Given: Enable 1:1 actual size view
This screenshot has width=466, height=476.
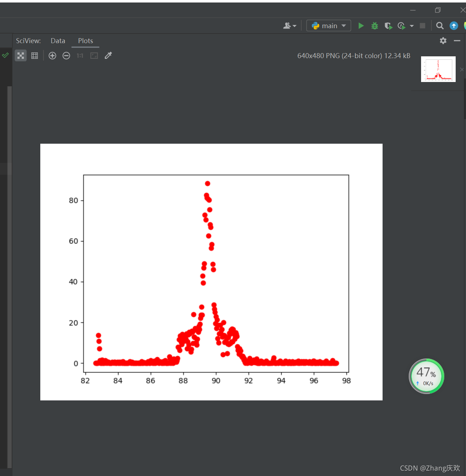Looking at the screenshot, I should [80, 55].
